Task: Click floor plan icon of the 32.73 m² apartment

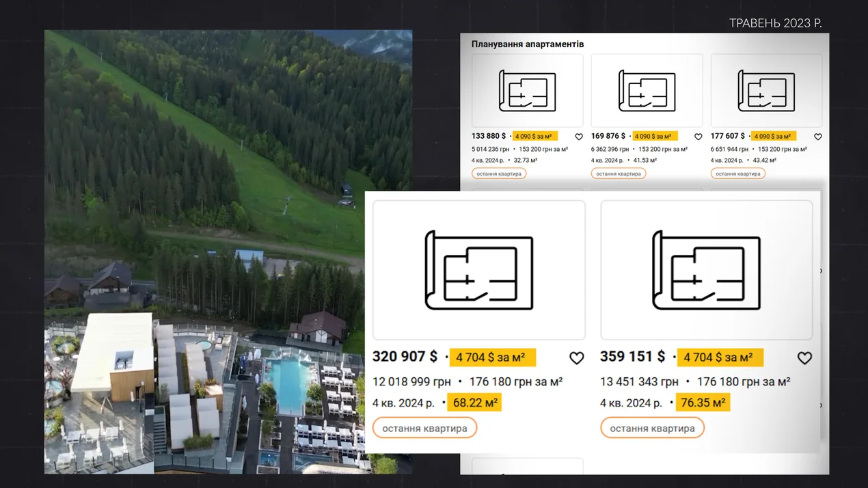Action: click(x=527, y=91)
